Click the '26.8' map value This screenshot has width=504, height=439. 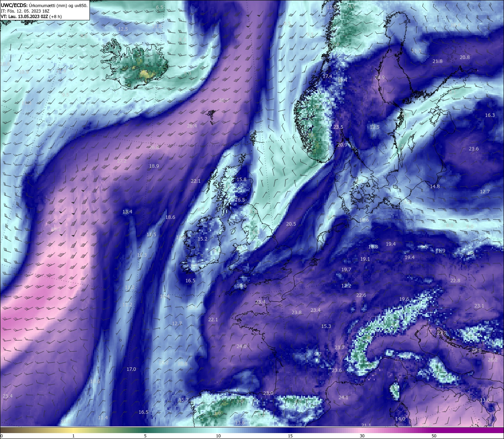tap(154, 148)
